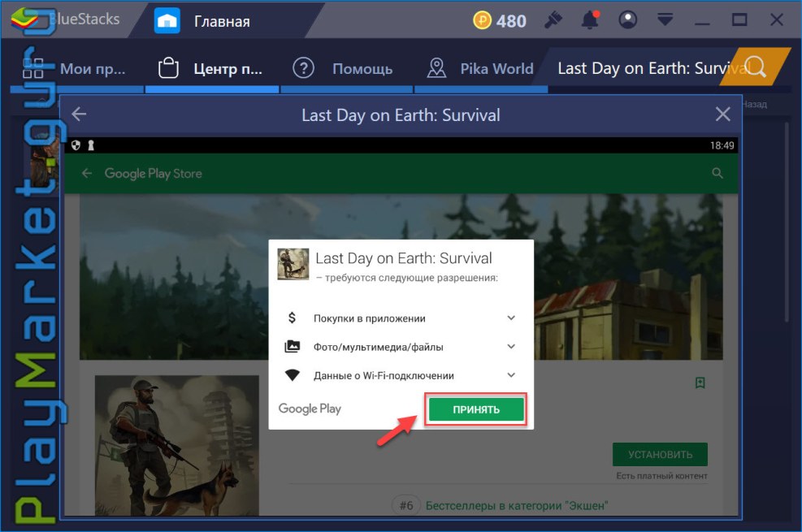Image resolution: width=802 pixels, height=532 pixels.
Task: Click the ПРИНЯТЬ accept button
Action: (476, 409)
